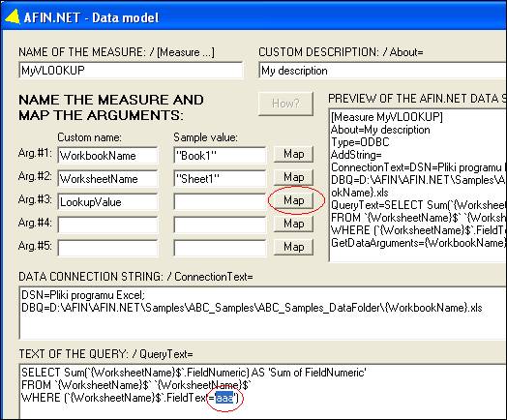This screenshot has height=420, width=507.
Task: Click the Map button for Arg.#4
Action: click(293, 224)
